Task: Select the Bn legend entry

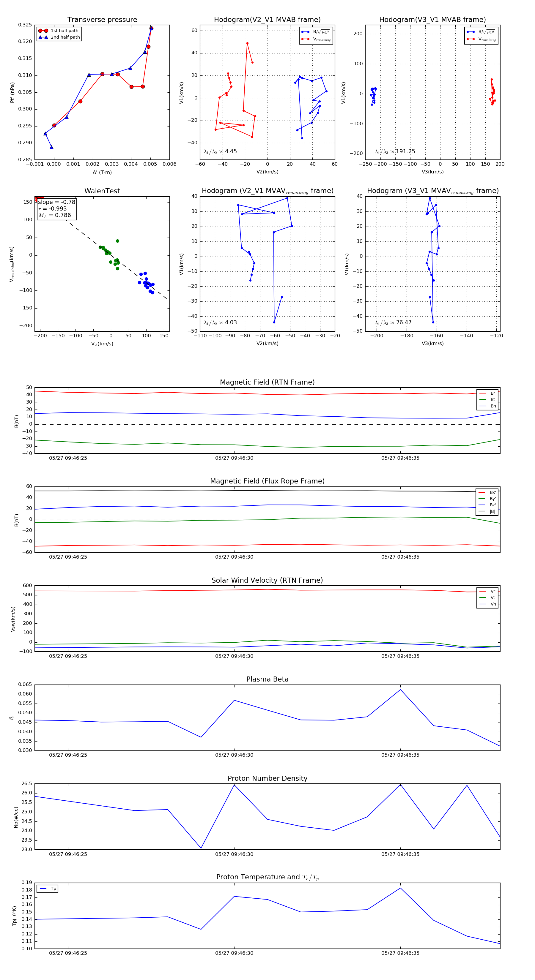Action: (x=487, y=406)
